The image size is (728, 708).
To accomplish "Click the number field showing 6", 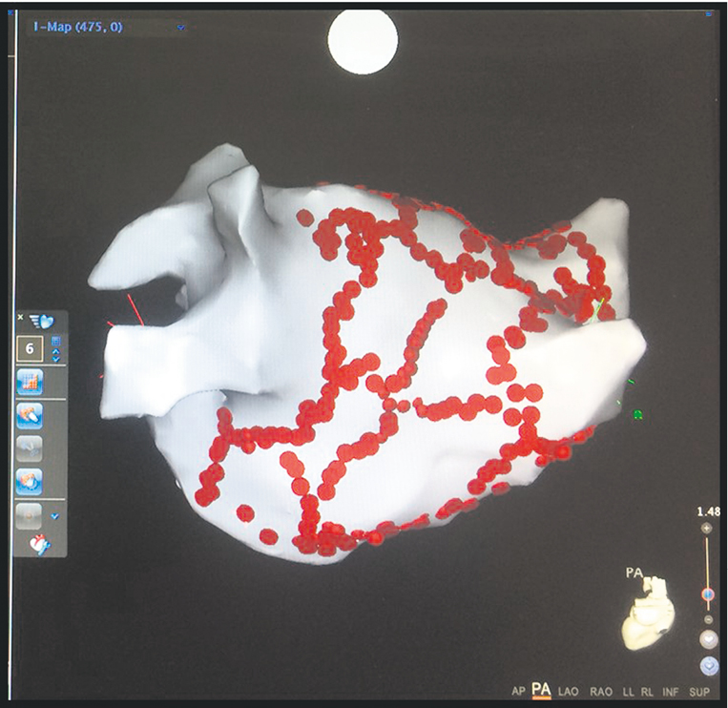I will (31, 349).
